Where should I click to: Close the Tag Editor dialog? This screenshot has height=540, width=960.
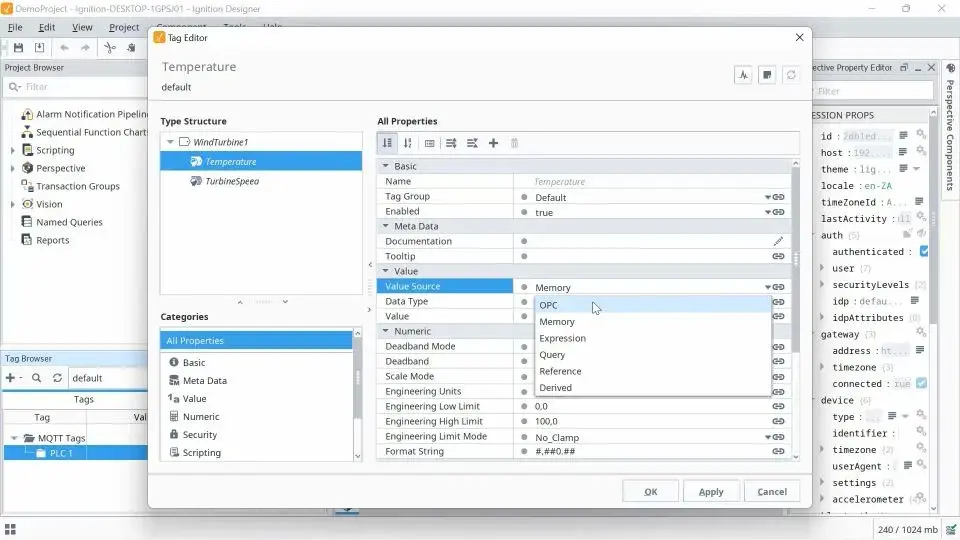(x=799, y=37)
